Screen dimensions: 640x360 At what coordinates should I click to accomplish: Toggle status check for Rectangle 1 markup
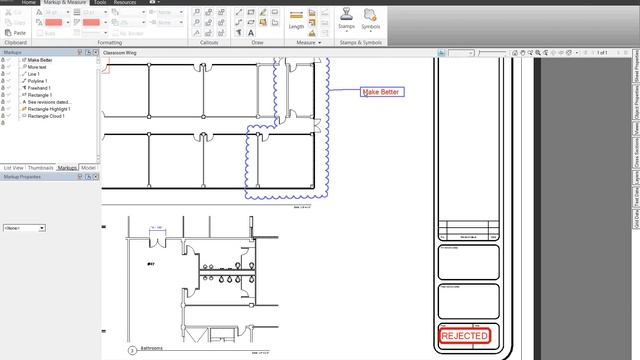pyautogui.click(x=9, y=95)
